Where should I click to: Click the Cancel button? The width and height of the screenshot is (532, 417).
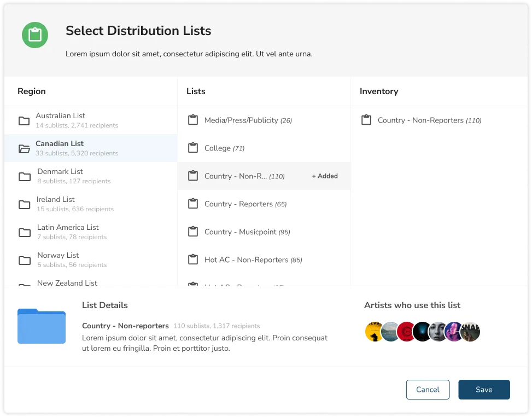[x=428, y=390]
